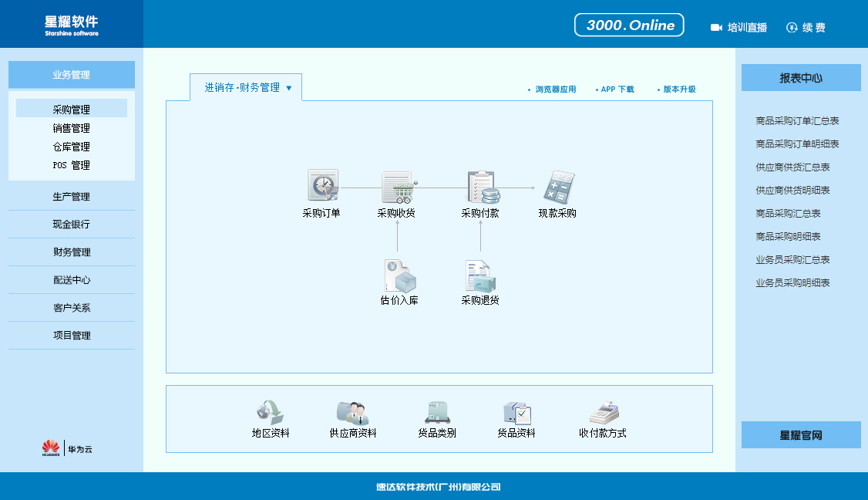868x500 pixels.
Task: Select the 现款采购 calculator icon
Action: tap(557, 187)
